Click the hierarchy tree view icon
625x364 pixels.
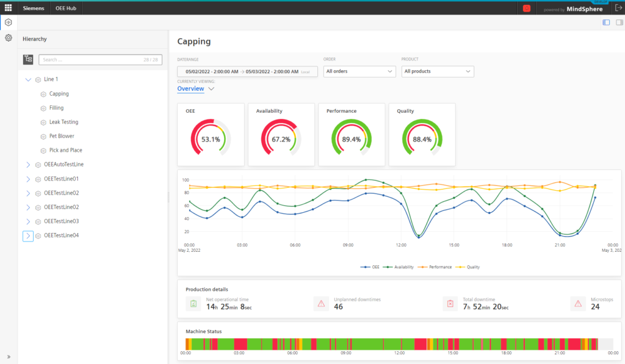tap(28, 59)
